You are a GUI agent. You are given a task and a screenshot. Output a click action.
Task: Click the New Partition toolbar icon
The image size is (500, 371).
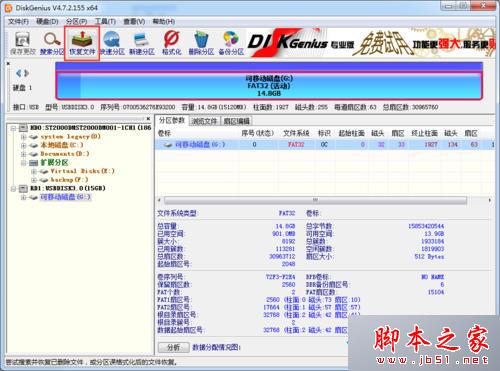142,43
